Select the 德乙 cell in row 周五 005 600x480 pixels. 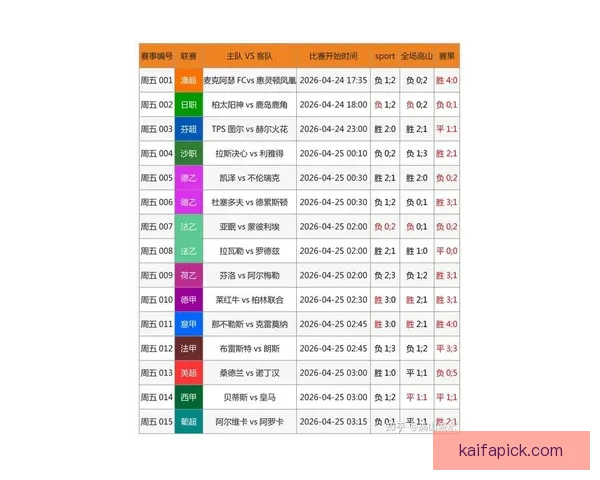click(x=189, y=178)
